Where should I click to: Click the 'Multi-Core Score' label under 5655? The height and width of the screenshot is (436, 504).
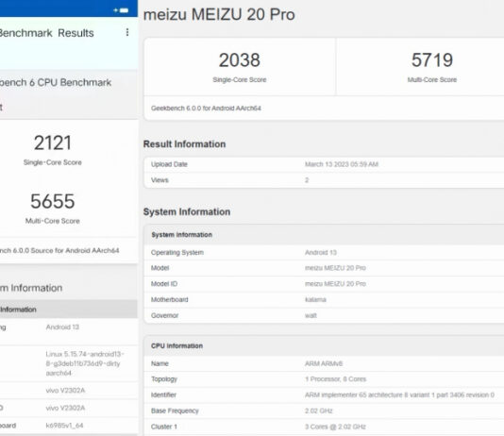(53, 221)
